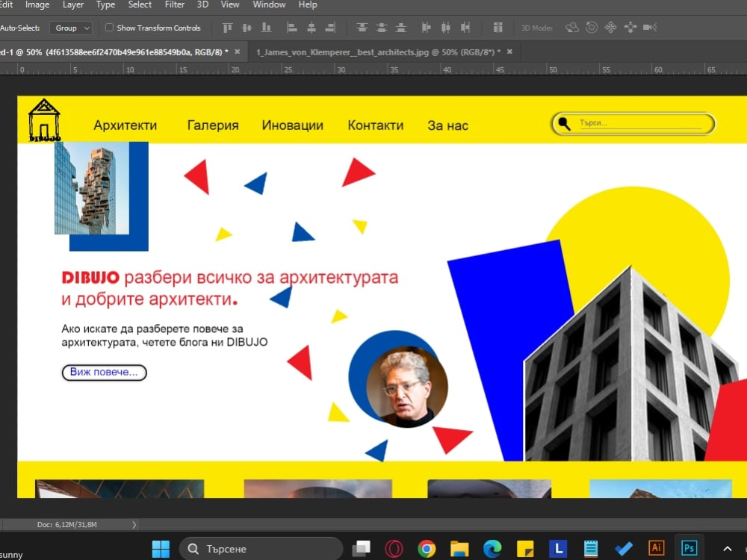Switch to 1_James_von_Klemperer document tab
747x560 pixels.
click(x=378, y=52)
